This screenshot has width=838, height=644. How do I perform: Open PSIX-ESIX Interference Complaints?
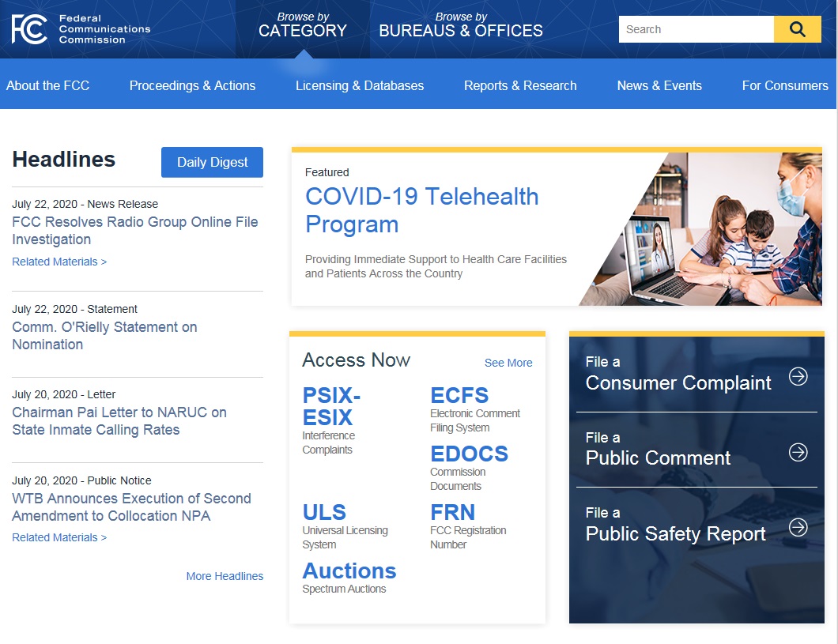click(x=331, y=420)
